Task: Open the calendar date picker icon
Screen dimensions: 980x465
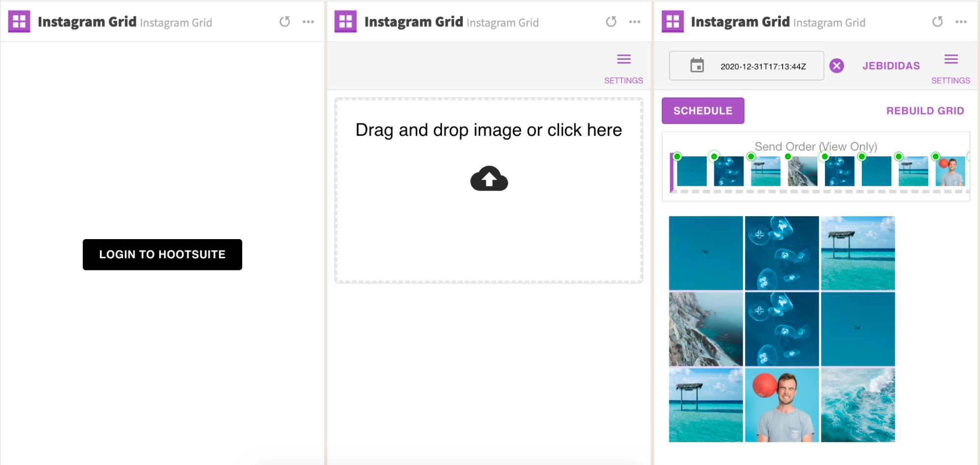Action: [697, 66]
